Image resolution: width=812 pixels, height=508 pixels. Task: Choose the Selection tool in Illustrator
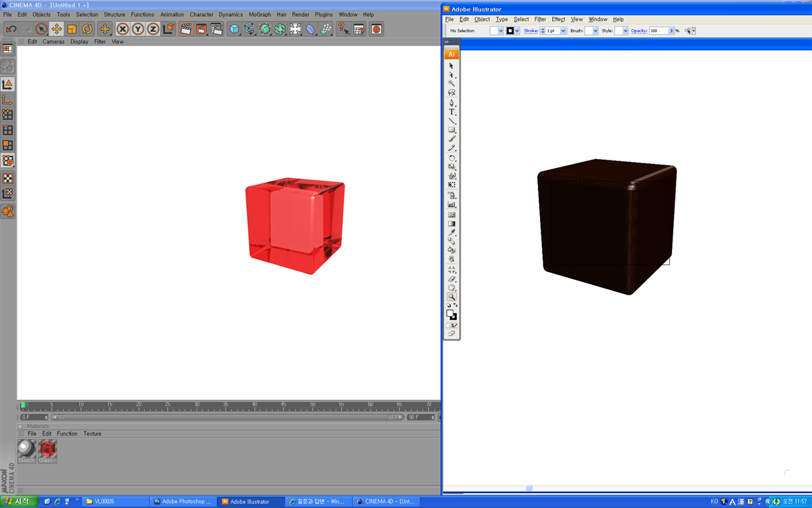(451, 66)
